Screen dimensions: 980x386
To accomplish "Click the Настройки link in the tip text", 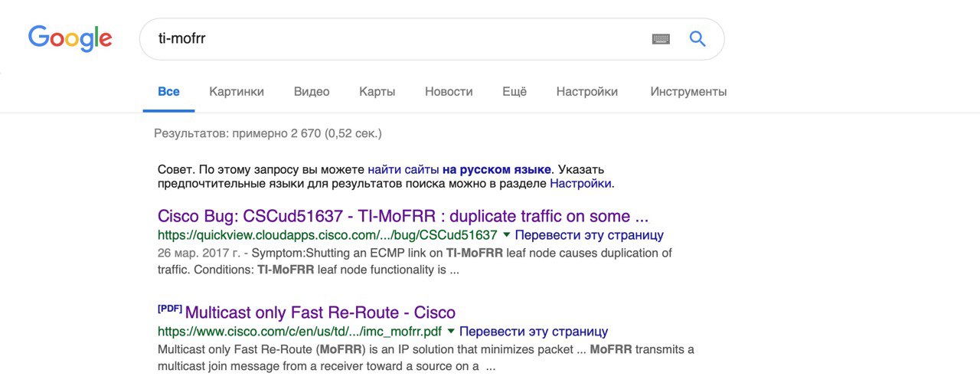I will 580,184.
